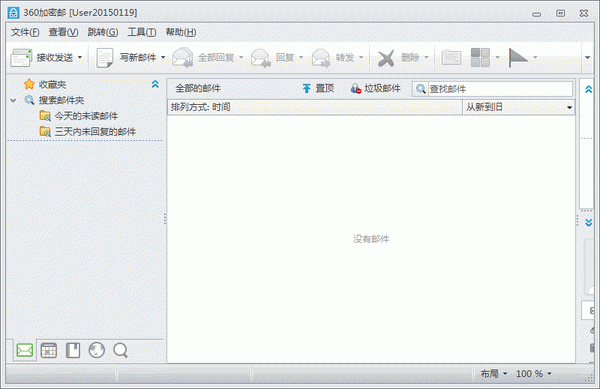Select the Search Folders (搜索邮件夹) item

point(54,100)
